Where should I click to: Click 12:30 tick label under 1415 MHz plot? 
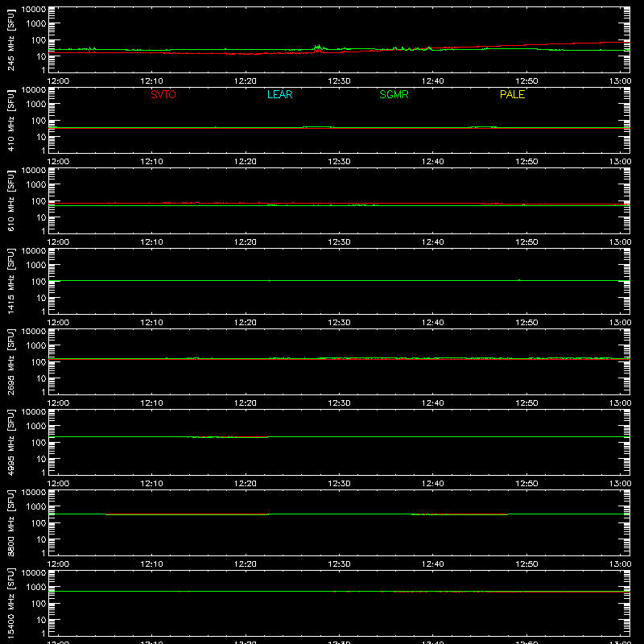[339, 323]
